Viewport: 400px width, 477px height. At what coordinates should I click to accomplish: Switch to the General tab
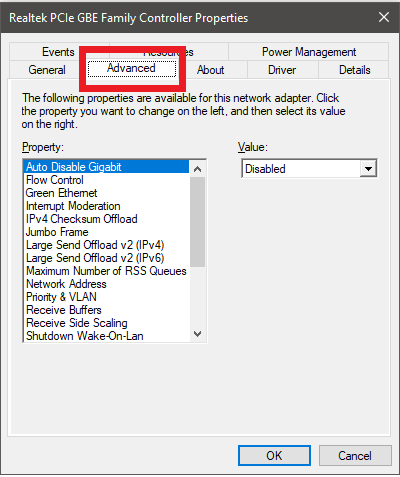pos(47,70)
